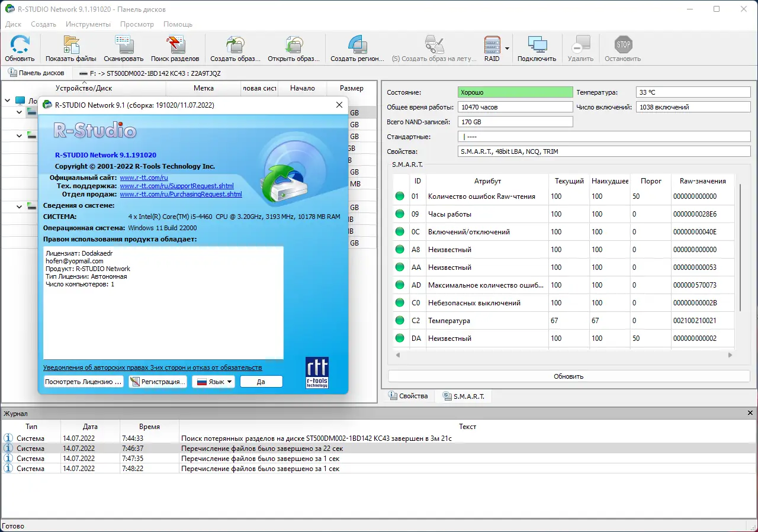The image size is (758, 532).
Task: Click the computer icon in the device tree
Action: [20, 101]
